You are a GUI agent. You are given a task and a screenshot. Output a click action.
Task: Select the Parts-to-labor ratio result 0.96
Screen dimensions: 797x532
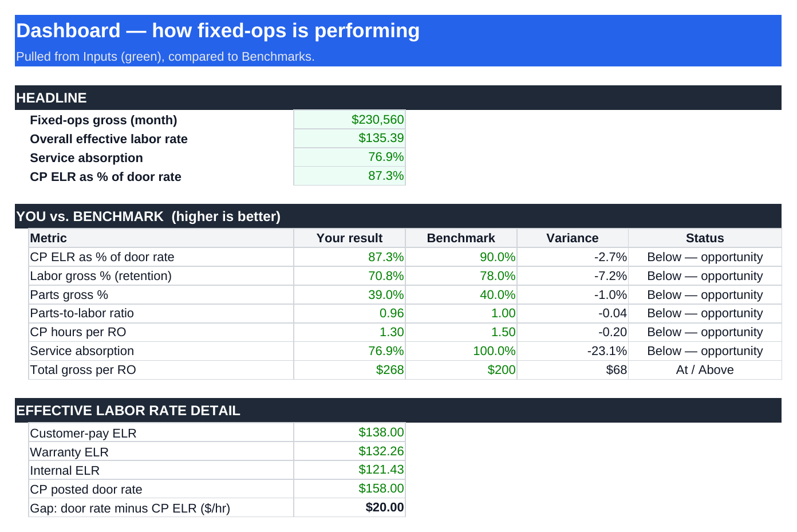[x=349, y=313]
